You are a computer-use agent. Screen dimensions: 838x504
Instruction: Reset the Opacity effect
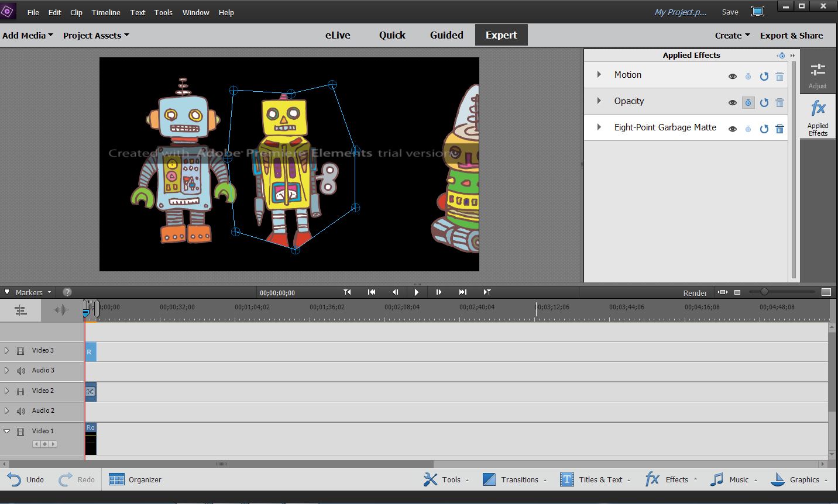tap(764, 103)
